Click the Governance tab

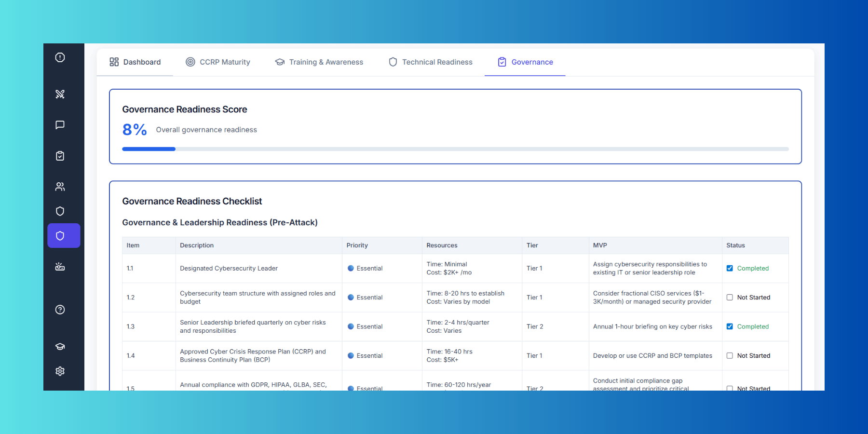coord(525,62)
